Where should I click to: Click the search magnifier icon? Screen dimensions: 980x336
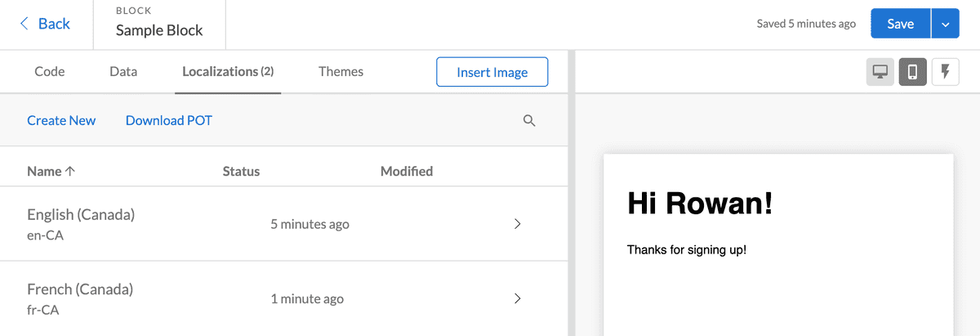(529, 121)
